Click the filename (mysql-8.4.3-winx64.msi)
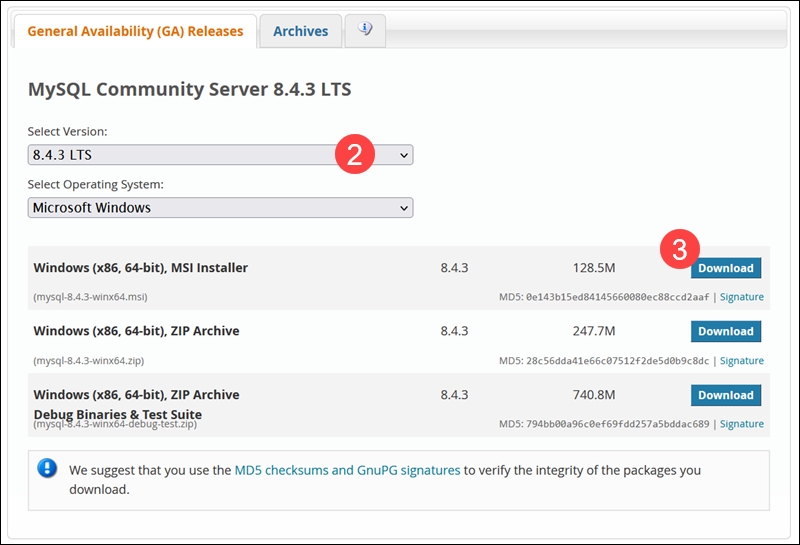The width and height of the screenshot is (800, 545). coord(90,297)
